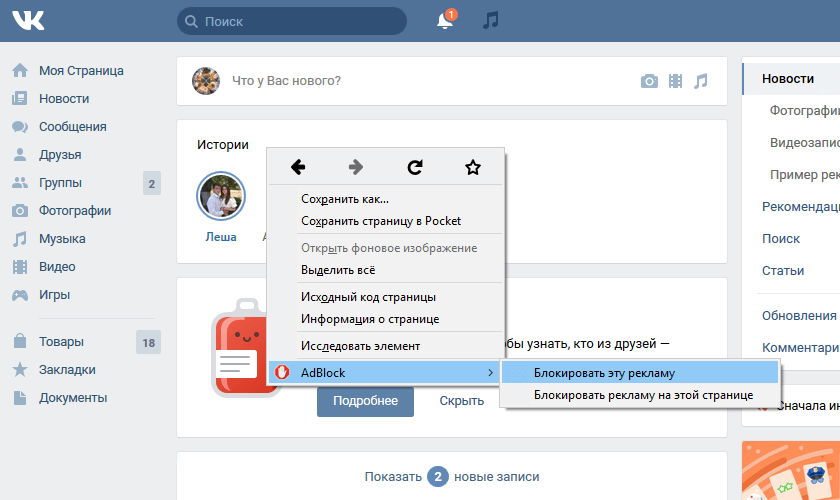Attach audio with the note icon in post box
The width and height of the screenshot is (840, 500).
(x=701, y=81)
